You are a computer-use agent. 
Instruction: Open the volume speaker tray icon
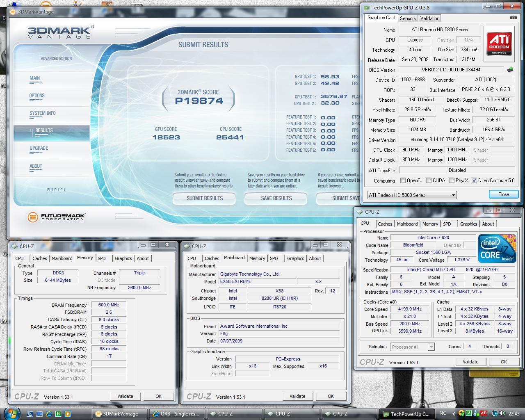(503, 413)
